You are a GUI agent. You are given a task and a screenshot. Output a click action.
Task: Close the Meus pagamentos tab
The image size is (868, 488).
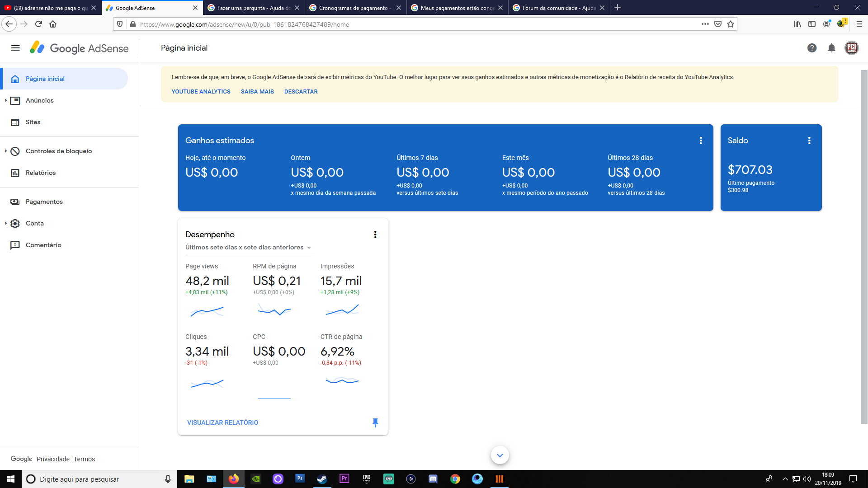click(x=500, y=8)
